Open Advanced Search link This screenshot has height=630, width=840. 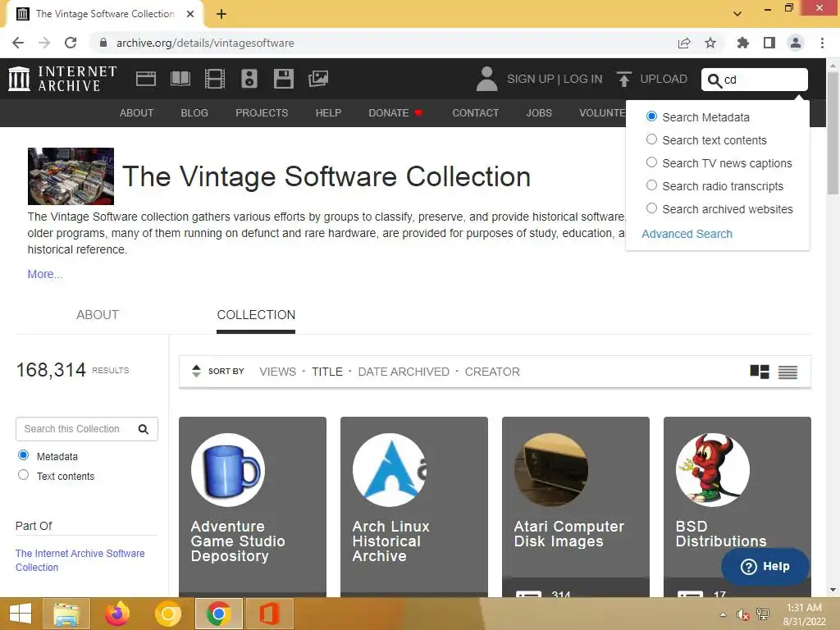point(687,234)
